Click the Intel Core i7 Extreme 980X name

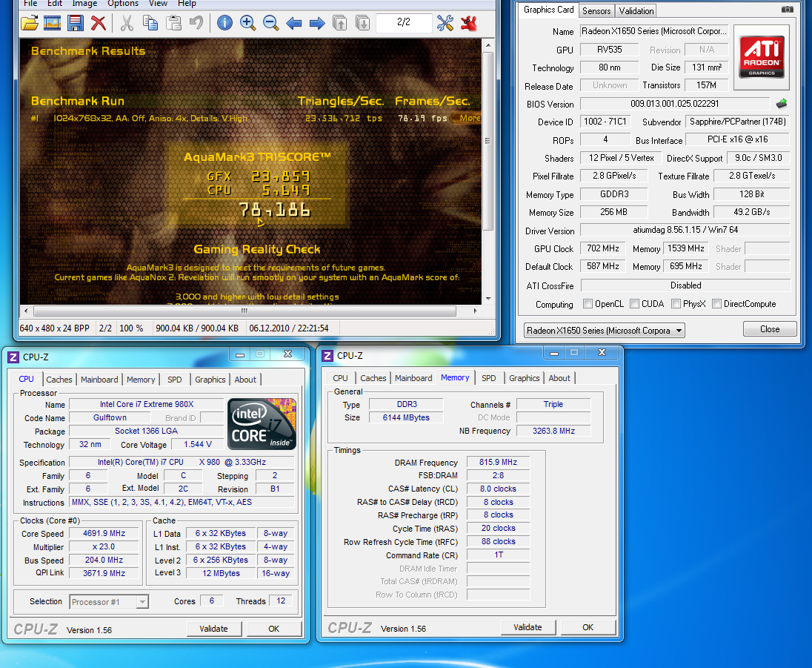147,404
